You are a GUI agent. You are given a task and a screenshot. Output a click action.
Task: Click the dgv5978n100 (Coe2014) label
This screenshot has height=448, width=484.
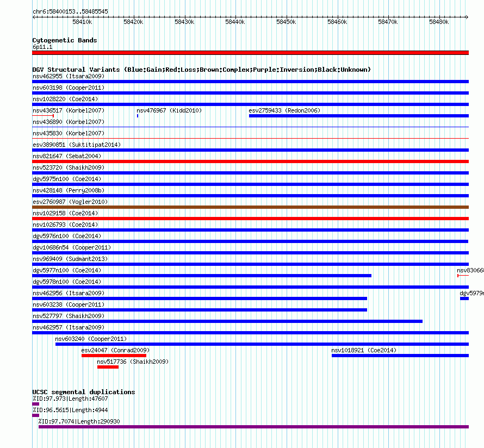67,282
